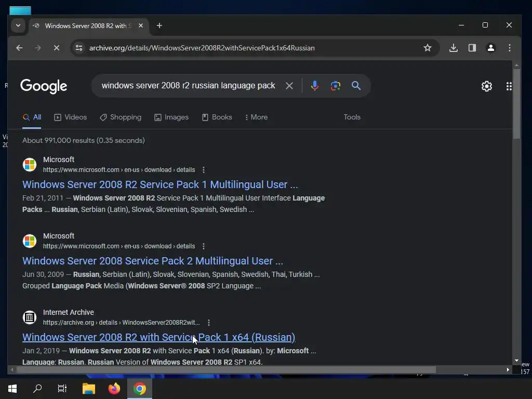Open taskbar Search
532x399 pixels.
37,389
